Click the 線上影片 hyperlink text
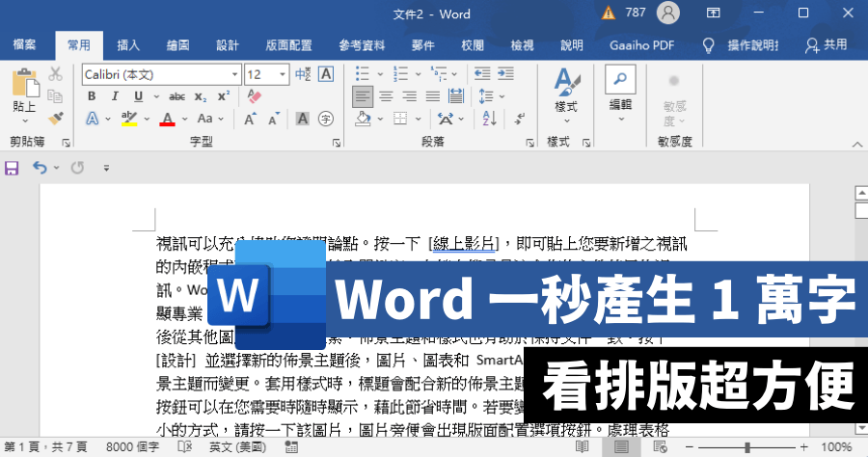 464,243
